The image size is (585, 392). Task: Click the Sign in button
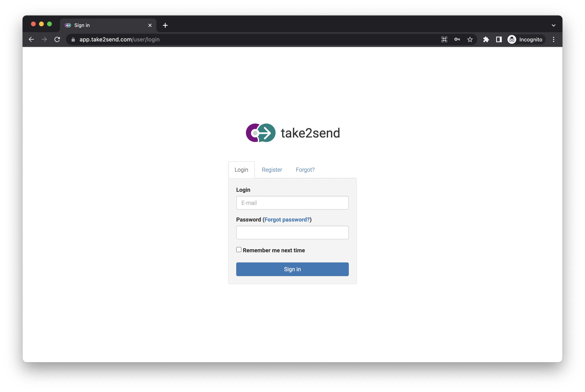pos(292,269)
